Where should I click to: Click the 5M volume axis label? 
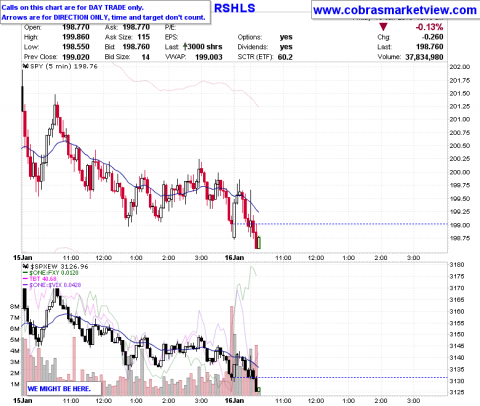[15, 340]
